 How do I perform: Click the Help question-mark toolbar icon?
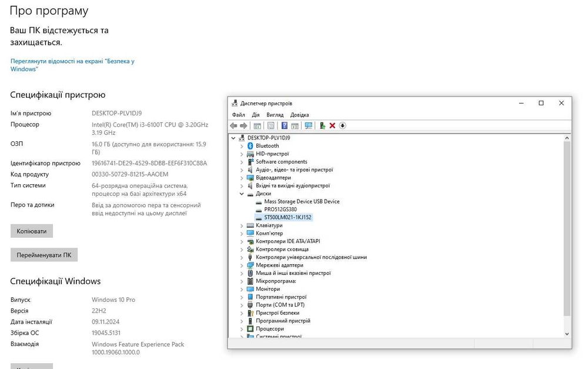[284, 126]
